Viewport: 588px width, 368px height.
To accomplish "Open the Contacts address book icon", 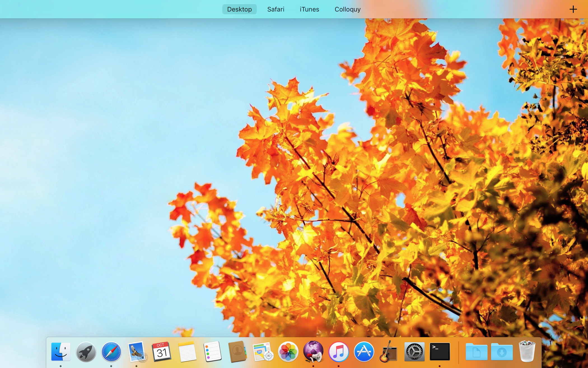I will pyautogui.click(x=237, y=351).
